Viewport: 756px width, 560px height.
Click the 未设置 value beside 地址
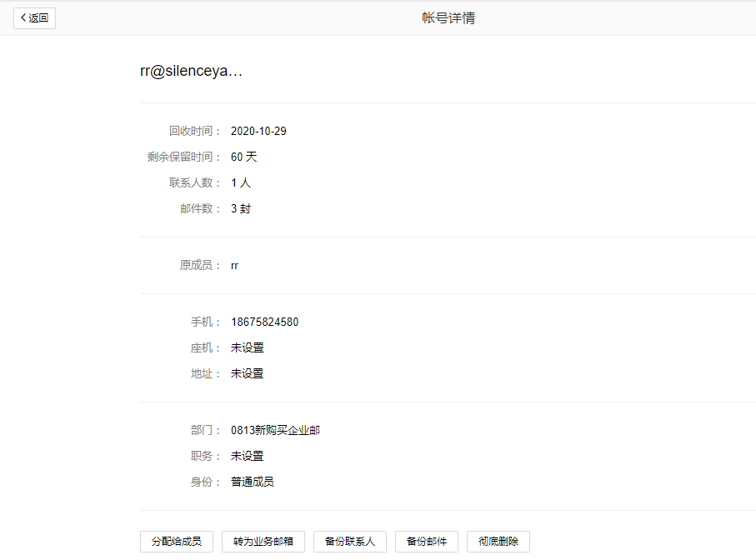pos(247,373)
